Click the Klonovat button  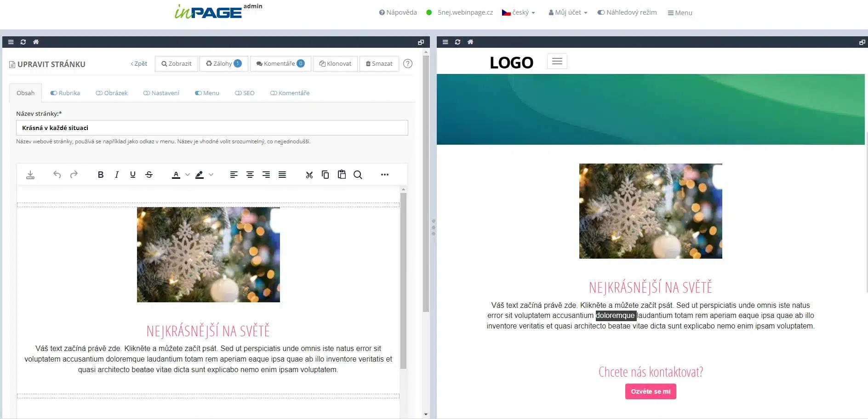(336, 64)
